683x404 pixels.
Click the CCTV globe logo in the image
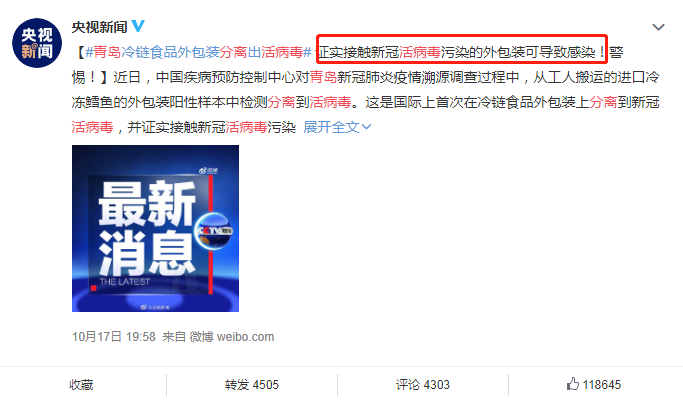(x=214, y=231)
